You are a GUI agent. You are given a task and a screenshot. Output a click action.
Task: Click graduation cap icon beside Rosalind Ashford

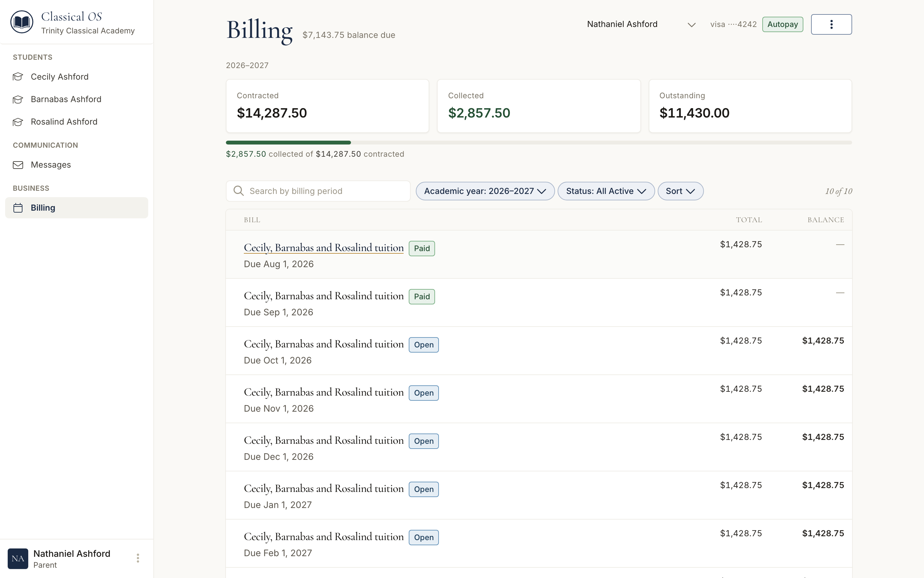point(18,122)
